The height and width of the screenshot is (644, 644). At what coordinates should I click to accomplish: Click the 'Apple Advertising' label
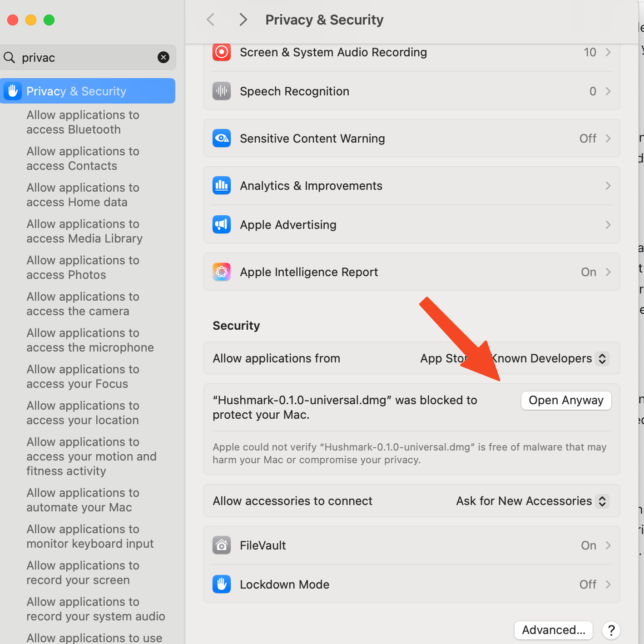click(288, 225)
